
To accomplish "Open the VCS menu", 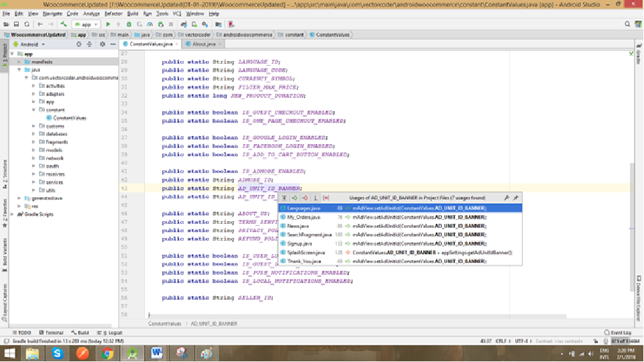I will pos(176,13).
